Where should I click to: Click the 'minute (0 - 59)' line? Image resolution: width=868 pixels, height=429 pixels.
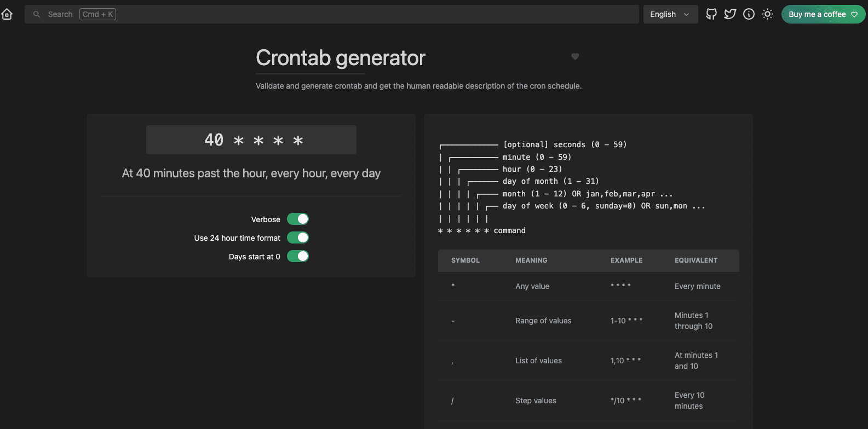tap(537, 157)
